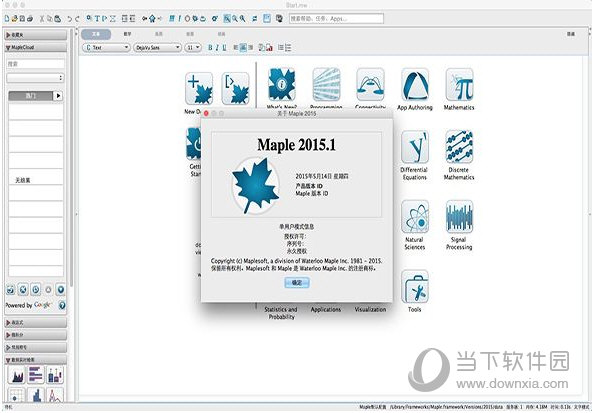Align text left in the context bar
This screenshot has width=593, height=413.
(x=236, y=48)
